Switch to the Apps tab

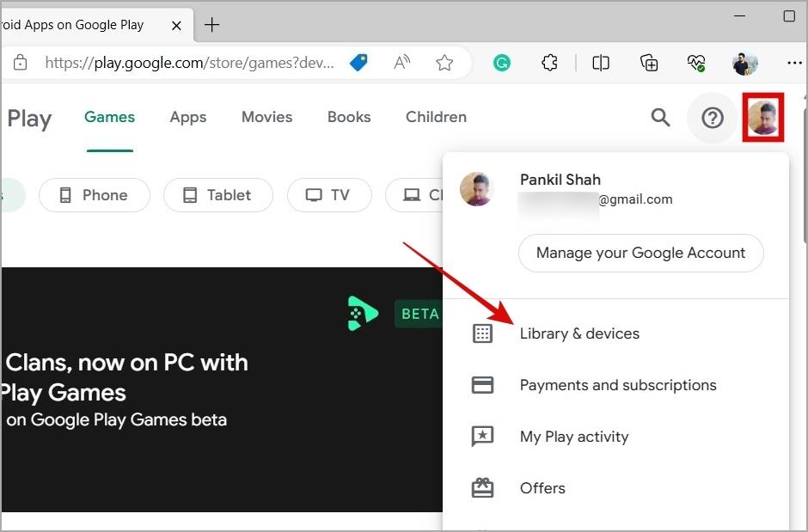(x=188, y=117)
